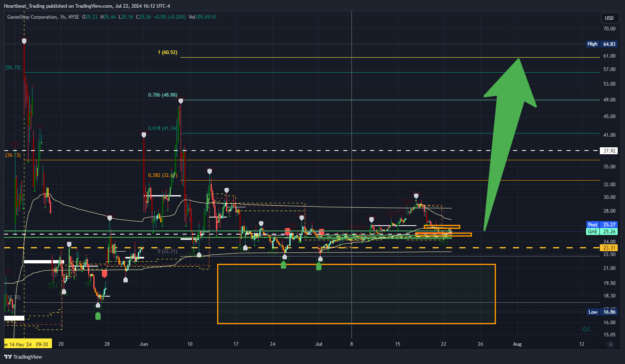Click the green up-arrow marker near May 27 low
625x364 pixels.
coord(98,316)
